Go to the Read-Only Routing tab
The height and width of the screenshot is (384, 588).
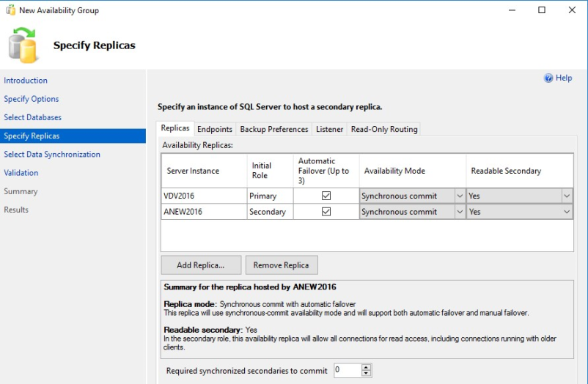point(384,129)
